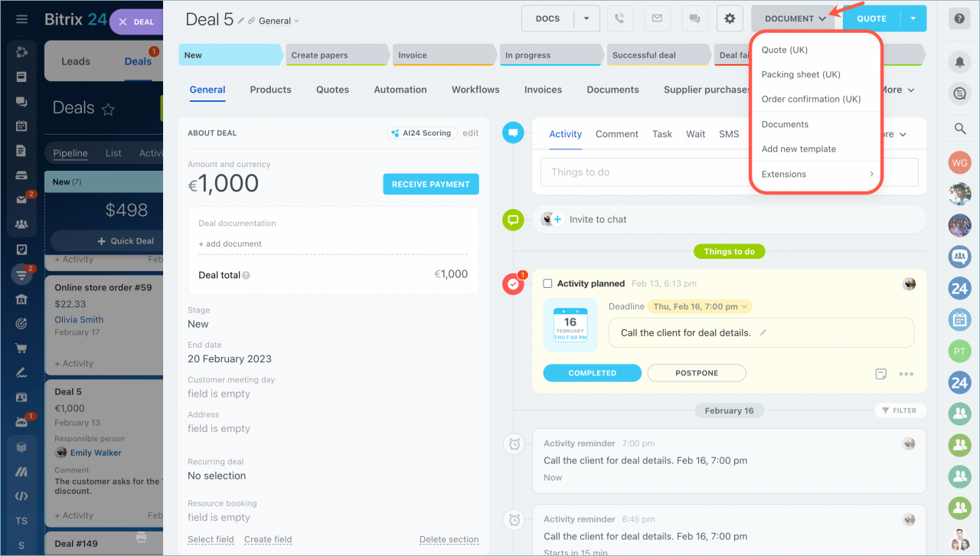Click the Delete section link

[449, 539]
